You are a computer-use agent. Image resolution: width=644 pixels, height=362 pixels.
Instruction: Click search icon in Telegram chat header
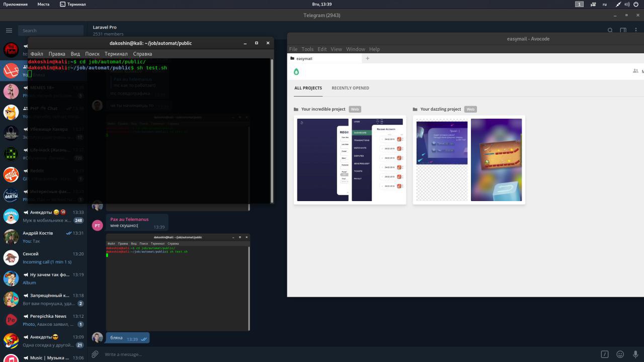(x=610, y=31)
